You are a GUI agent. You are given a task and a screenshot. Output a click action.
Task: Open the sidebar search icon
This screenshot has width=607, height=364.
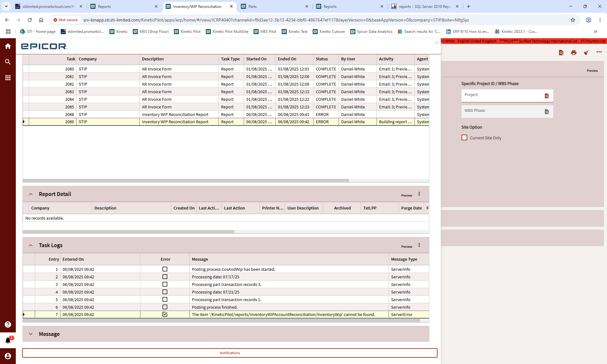tap(8, 62)
